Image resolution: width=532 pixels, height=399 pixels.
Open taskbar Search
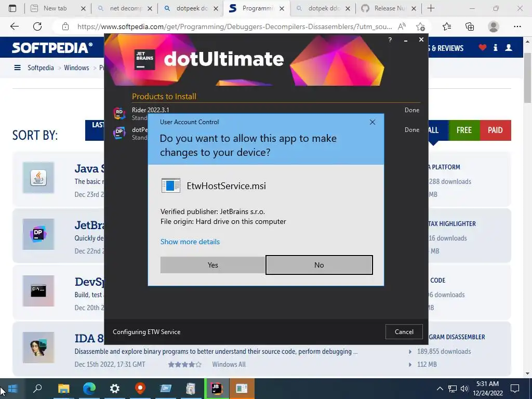(37, 389)
